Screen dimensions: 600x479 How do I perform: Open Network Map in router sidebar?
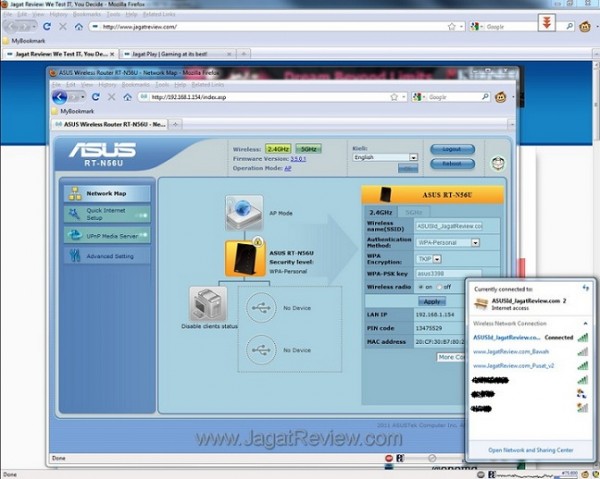107,194
